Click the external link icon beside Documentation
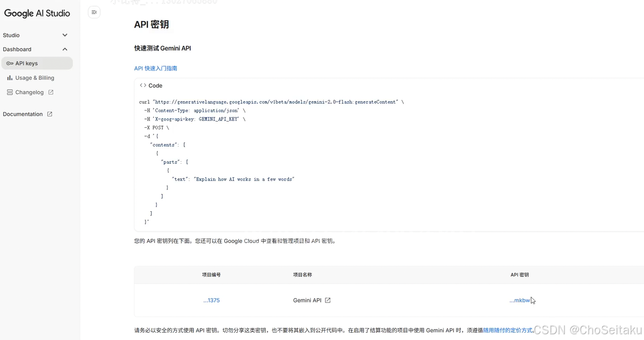Image resolution: width=644 pixels, height=340 pixels. [x=50, y=114]
